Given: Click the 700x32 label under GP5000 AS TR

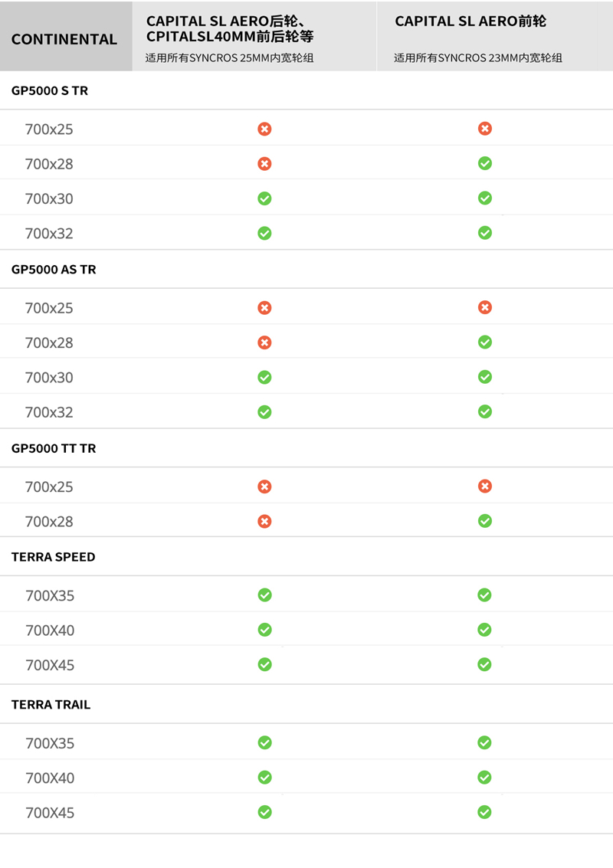Looking at the screenshot, I should click(x=49, y=412).
